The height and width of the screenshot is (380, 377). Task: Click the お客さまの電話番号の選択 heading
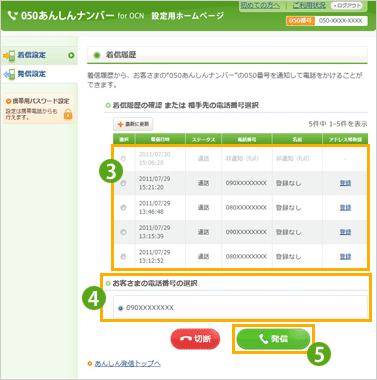click(x=155, y=283)
